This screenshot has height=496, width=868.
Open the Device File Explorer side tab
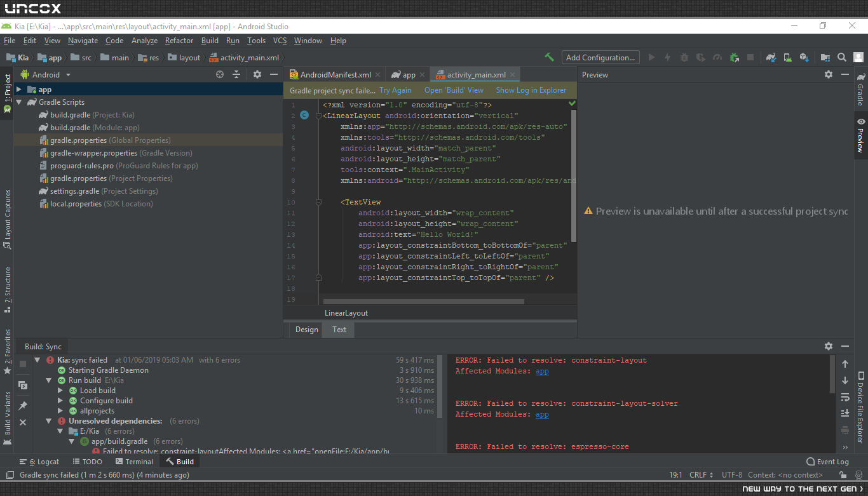click(860, 407)
